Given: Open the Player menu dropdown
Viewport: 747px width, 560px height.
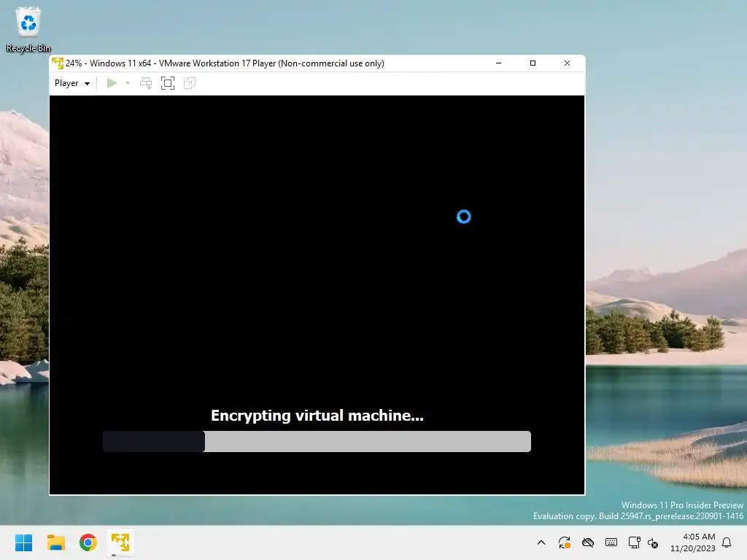Looking at the screenshot, I should (72, 83).
